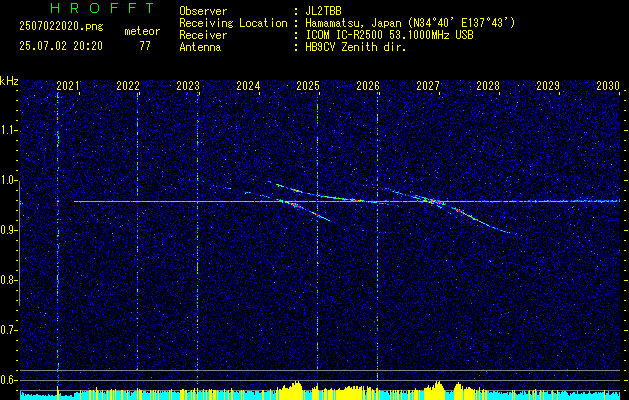
Task: Click the Receiving Location label
Action: coord(233,23)
